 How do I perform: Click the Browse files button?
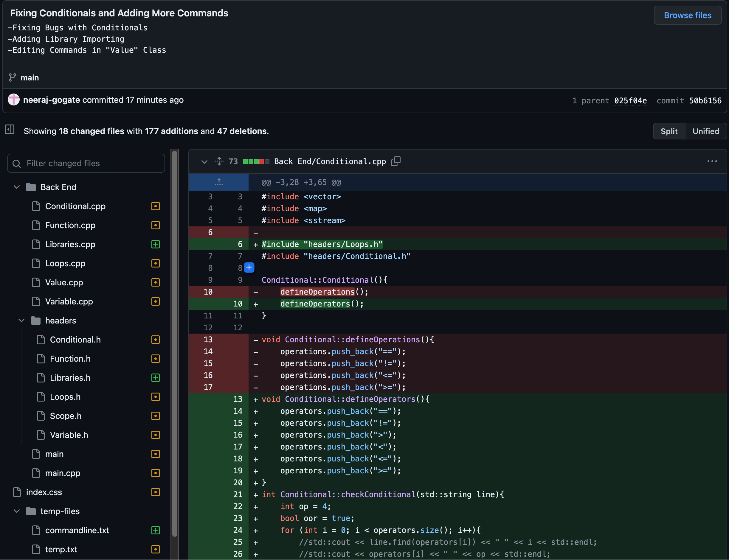687,15
